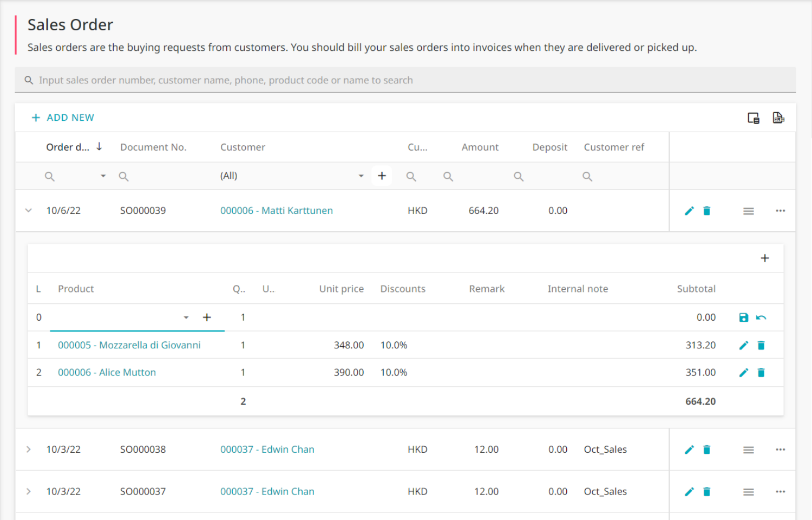The height and width of the screenshot is (520, 812).
Task: Open the product selector dropdown arrow
Action: tap(186, 317)
